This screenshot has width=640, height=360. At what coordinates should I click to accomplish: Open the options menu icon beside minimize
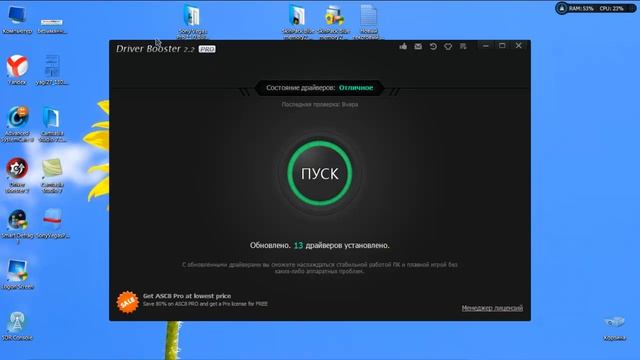(463, 47)
